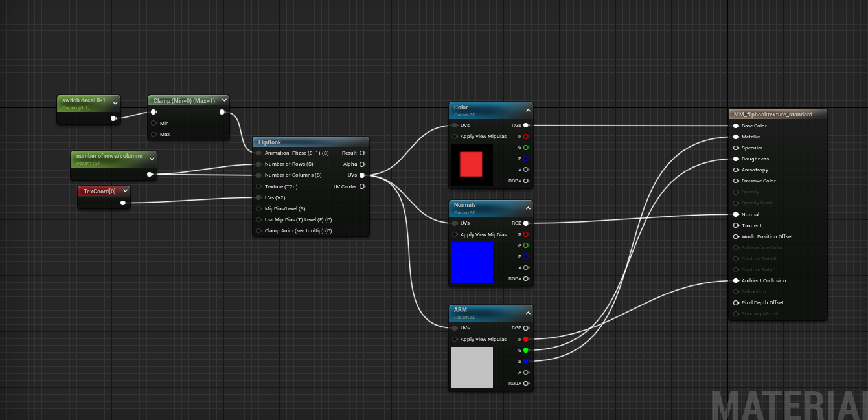Click the RGBA pin on the ARM node
Image resolution: width=868 pixels, height=420 pixels.
coord(527,383)
